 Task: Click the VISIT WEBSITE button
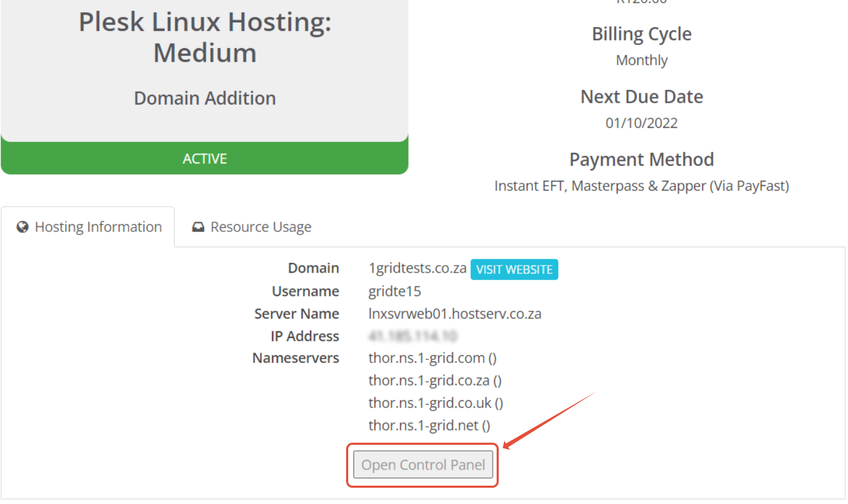coord(514,269)
